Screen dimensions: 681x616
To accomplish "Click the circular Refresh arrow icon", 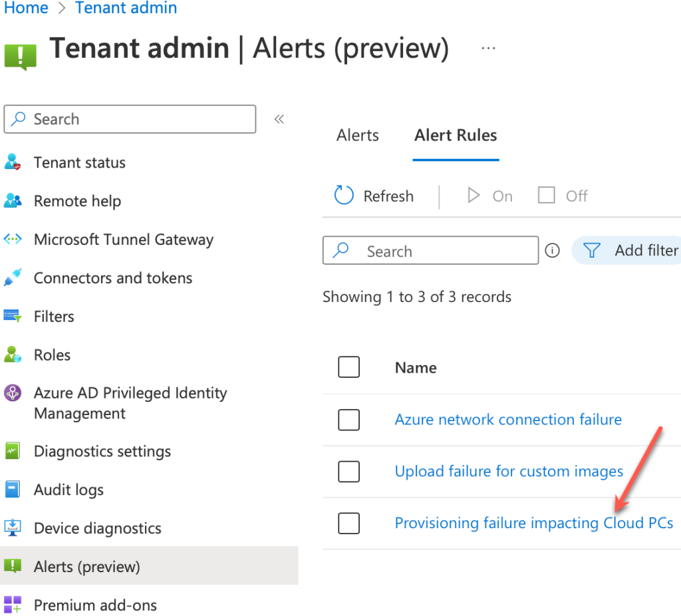I will click(x=344, y=196).
